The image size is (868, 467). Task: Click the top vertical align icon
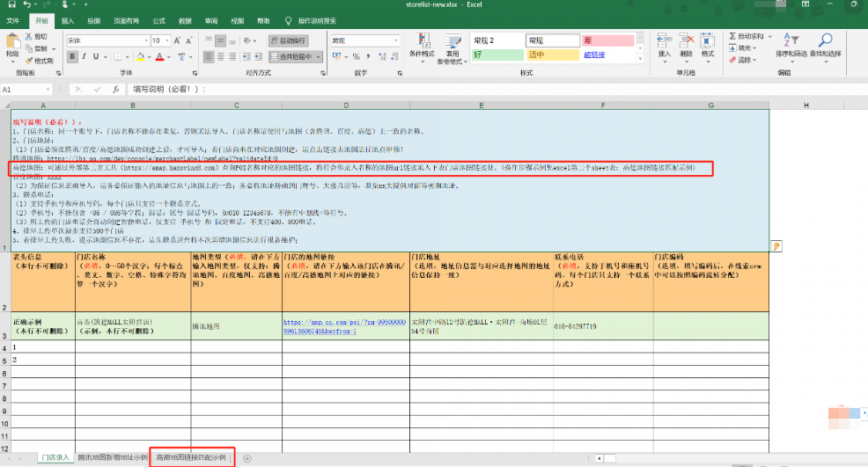click(x=209, y=40)
